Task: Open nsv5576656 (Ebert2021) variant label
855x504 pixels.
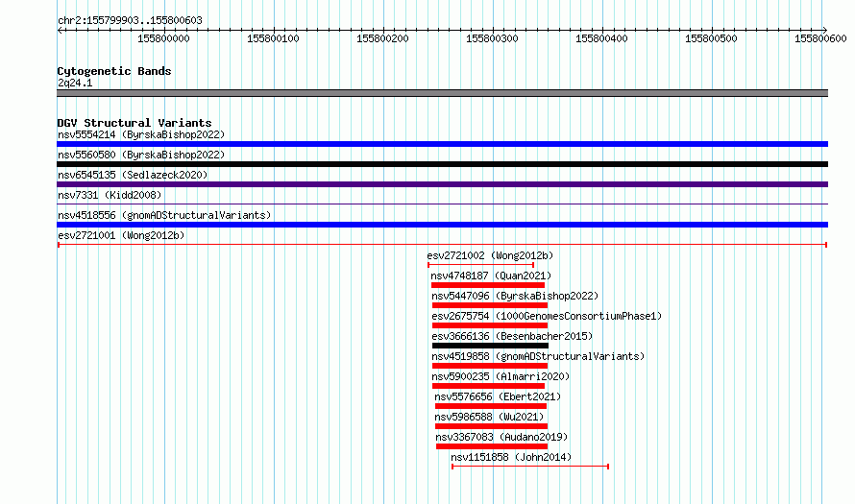Action: coord(498,396)
